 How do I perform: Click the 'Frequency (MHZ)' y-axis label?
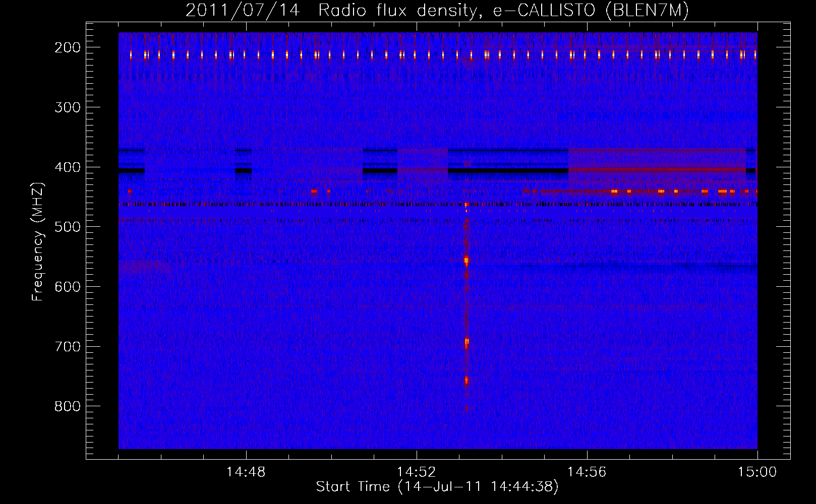[x=38, y=241]
